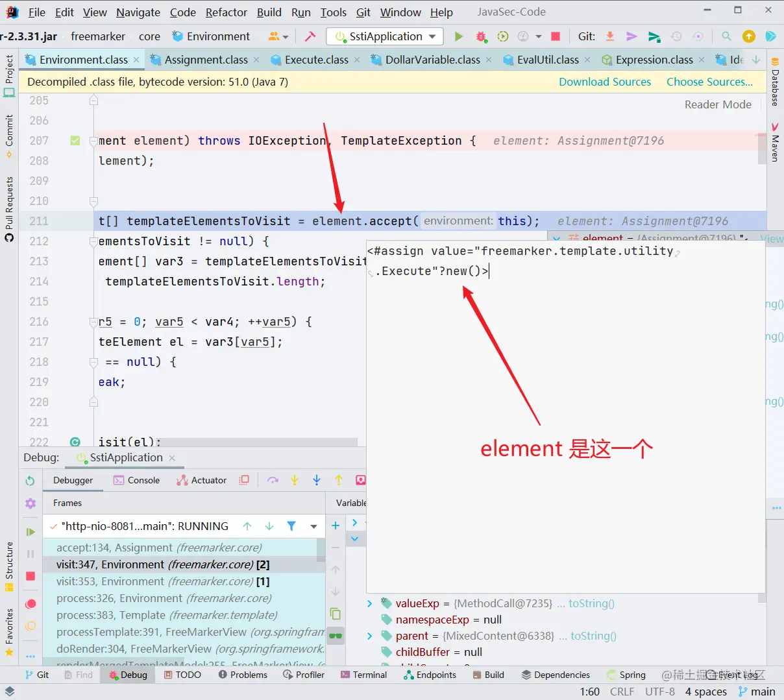Start debugging with the bug icon

(x=481, y=36)
